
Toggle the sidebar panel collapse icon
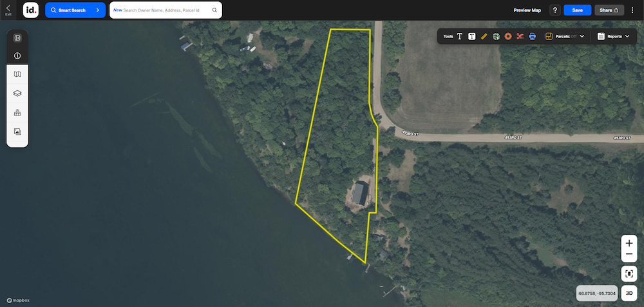[17, 38]
